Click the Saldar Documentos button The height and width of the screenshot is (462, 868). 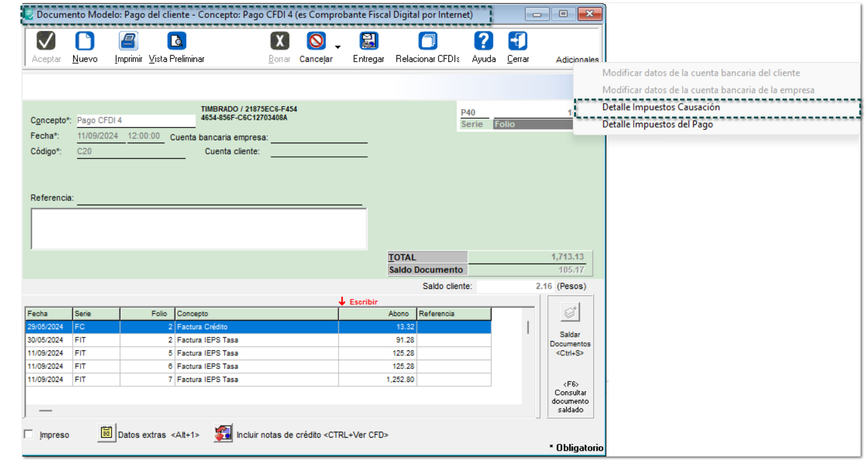(x=570, y=330)
